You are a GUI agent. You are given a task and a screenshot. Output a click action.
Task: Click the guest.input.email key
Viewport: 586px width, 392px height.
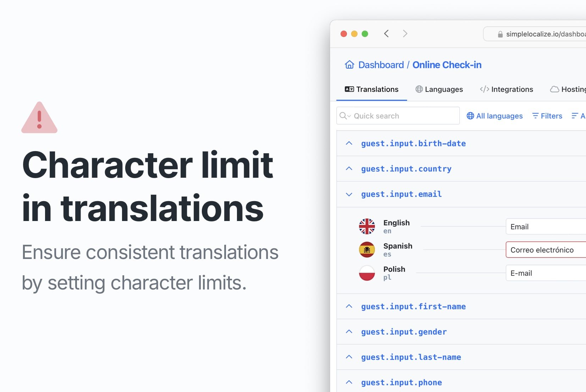click(402, 194)
